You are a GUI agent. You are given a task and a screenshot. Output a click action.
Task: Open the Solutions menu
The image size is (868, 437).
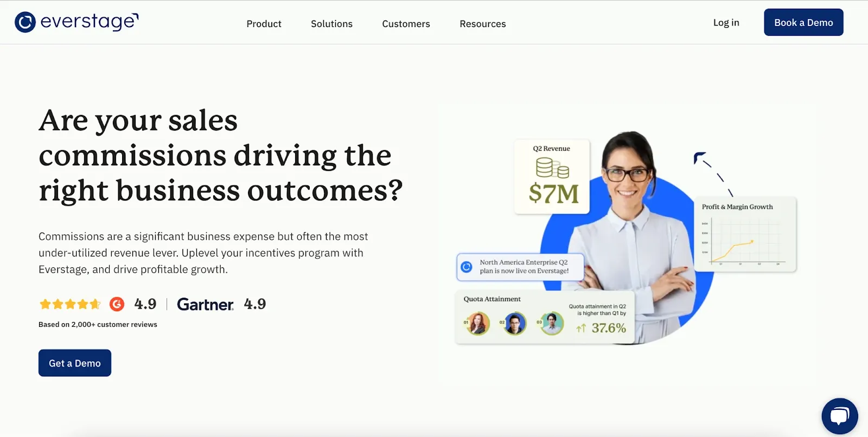[x=331, y=24]
